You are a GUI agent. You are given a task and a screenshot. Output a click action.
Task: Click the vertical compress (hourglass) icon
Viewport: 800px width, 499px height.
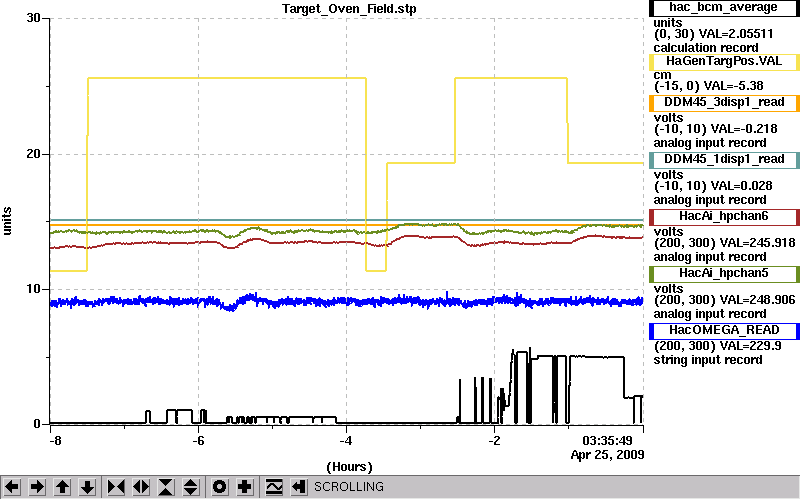click(166, 487)
